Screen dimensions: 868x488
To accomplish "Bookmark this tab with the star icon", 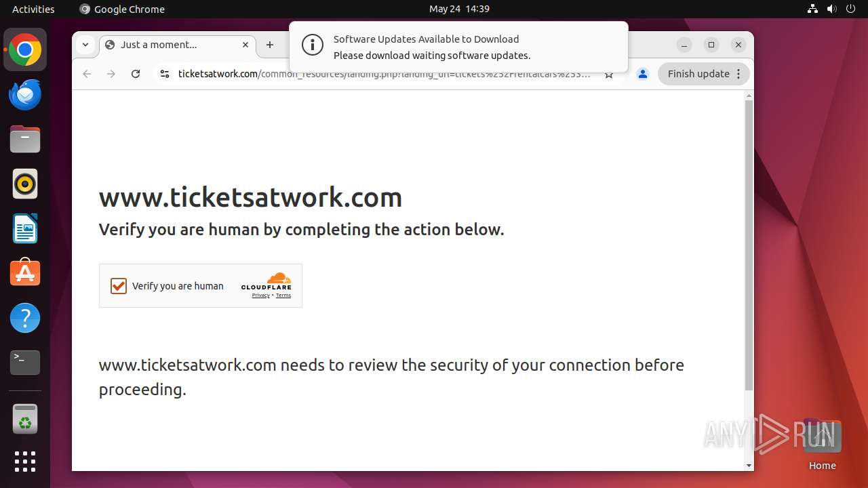I will click(x=609, y=74).
